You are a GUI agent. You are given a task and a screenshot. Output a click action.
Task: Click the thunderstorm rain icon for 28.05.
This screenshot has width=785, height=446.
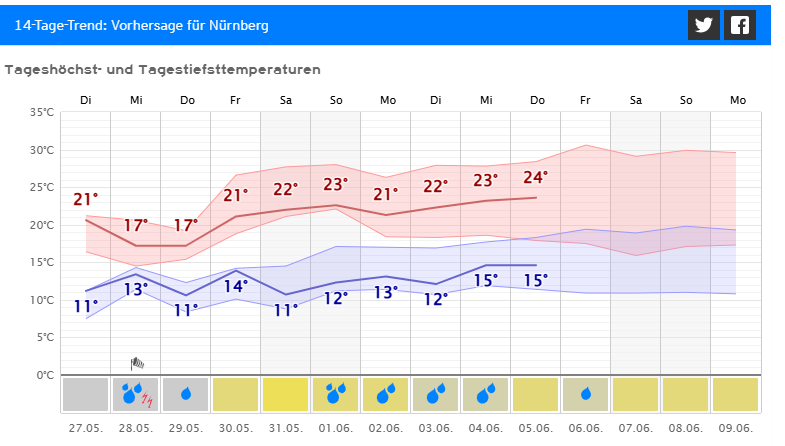(136, 394)
